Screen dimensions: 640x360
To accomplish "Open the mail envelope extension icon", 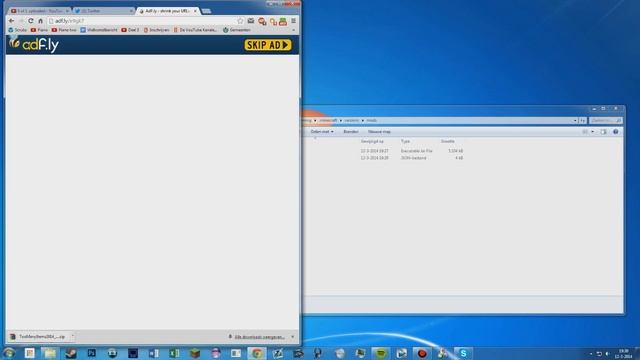I will pos(251,21).
